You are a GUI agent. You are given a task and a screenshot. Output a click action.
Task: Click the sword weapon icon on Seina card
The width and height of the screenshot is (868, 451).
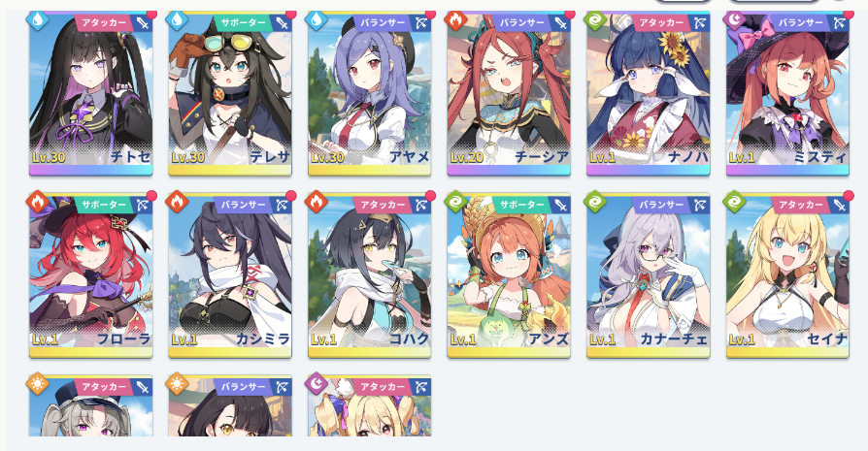point(840,205)
